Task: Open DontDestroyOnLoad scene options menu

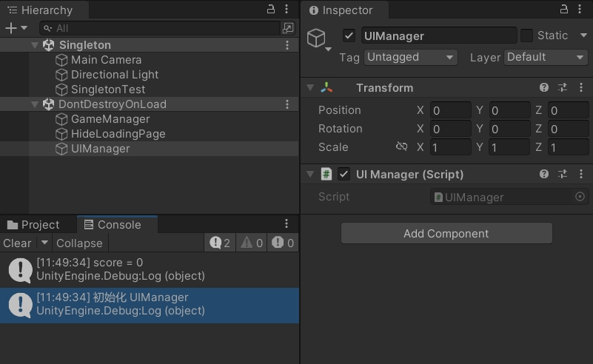Action: point(287,104)
